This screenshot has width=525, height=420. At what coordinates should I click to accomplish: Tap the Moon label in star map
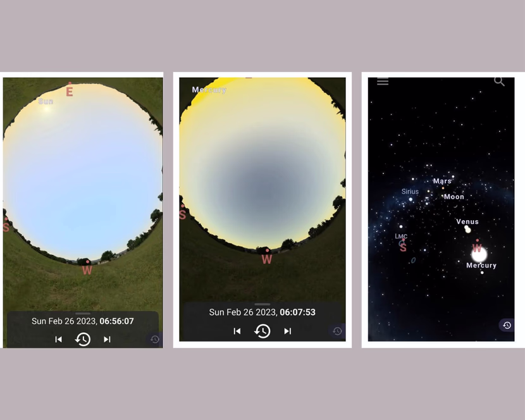454,197
